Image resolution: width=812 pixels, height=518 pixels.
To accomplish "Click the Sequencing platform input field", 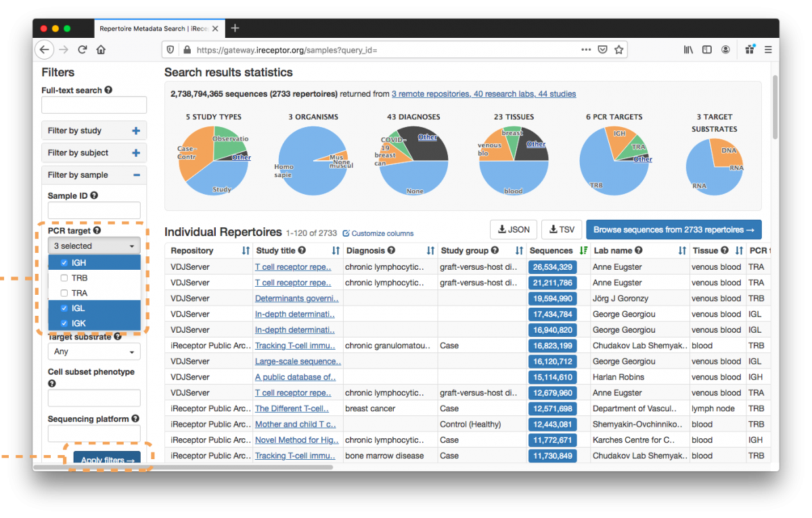I will coord(94,433).
